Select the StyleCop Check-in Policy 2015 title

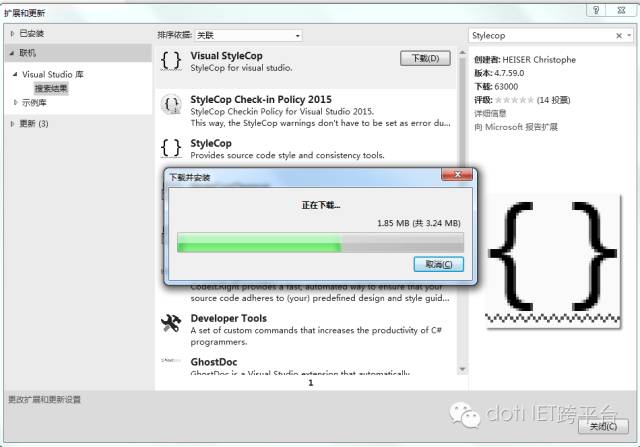pos(261,100)
